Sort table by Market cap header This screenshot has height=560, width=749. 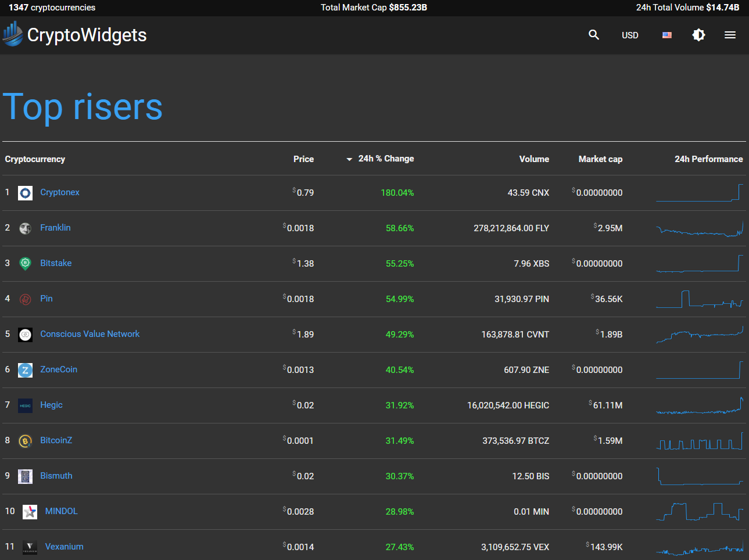click(x=600, y=159)
